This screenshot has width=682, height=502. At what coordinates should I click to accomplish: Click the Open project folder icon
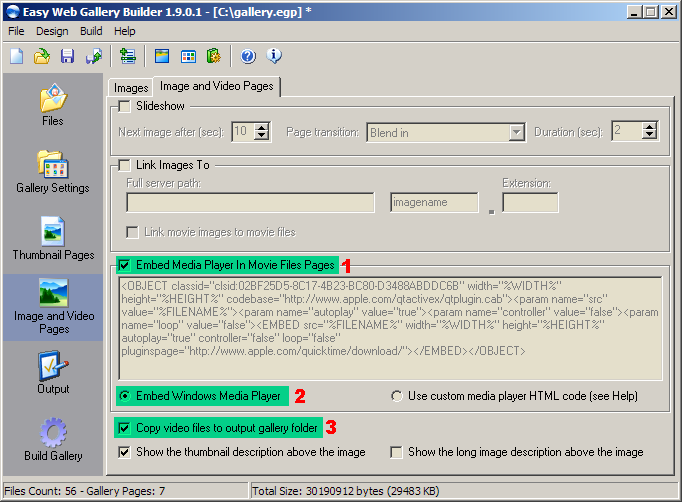[42, 56]
